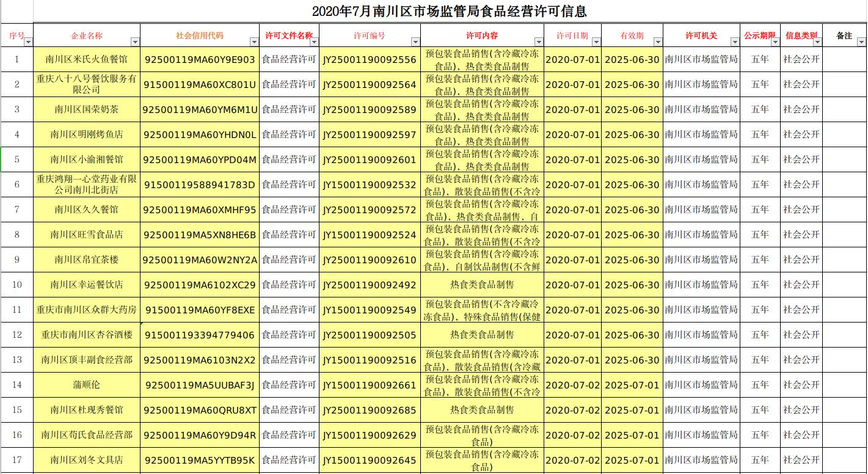The image size is (868, 474).
Task: Select cell 南川区小渝湘餐馆
Action: pyautogui.click(x=87, y=159)
